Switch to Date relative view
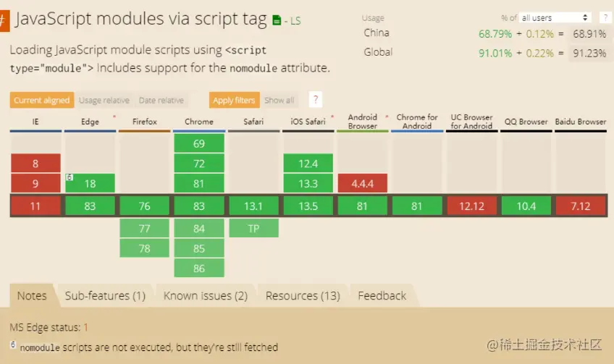This screenshot has width=614, height=364. pos(161,100)
